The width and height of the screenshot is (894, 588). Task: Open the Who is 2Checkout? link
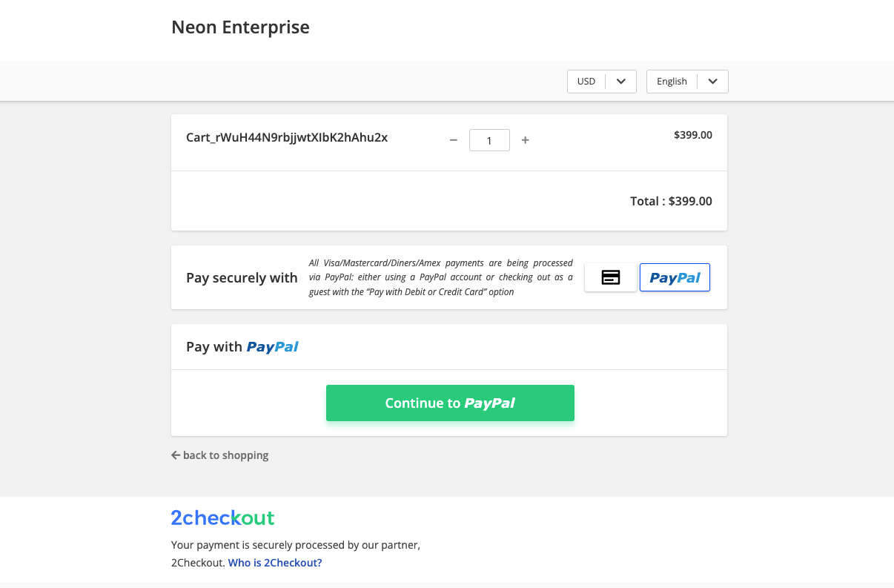pos(275,563)
